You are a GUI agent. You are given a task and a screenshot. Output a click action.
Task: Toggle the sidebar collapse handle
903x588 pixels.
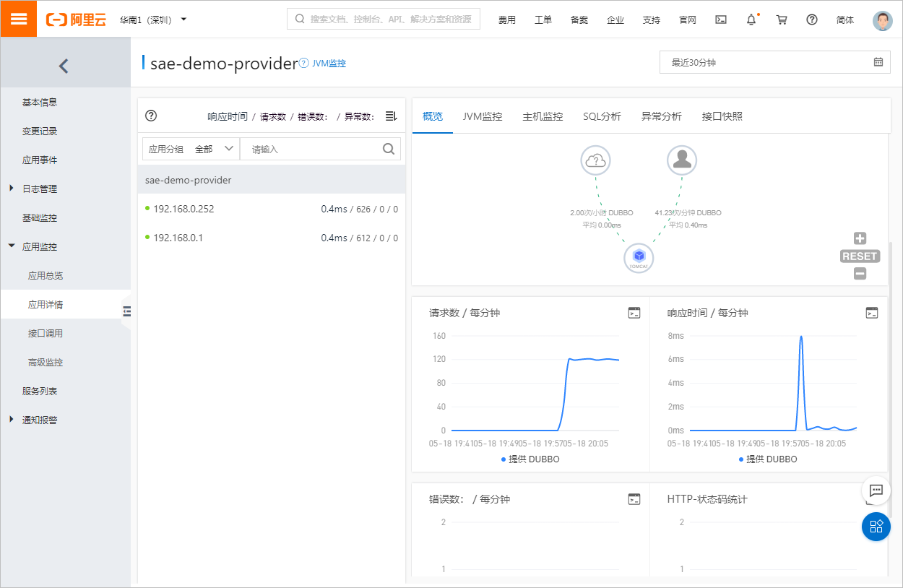[x=127, y=311]
